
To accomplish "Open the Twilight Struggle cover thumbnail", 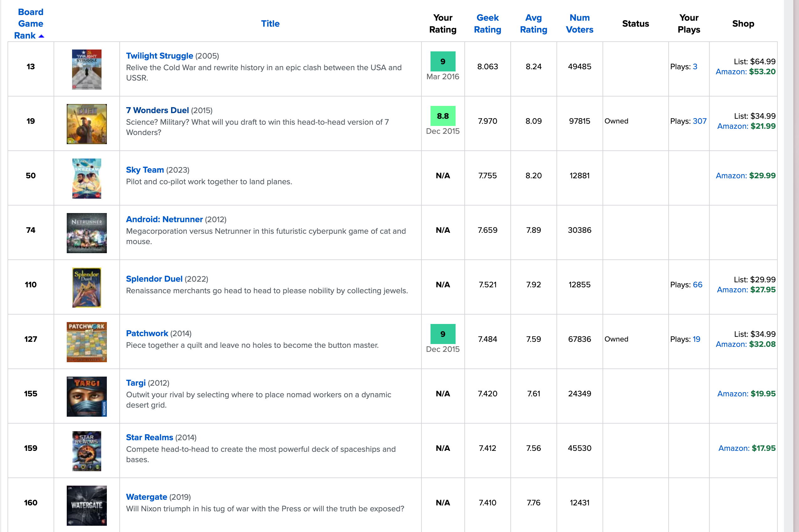I will click(86, 70).
